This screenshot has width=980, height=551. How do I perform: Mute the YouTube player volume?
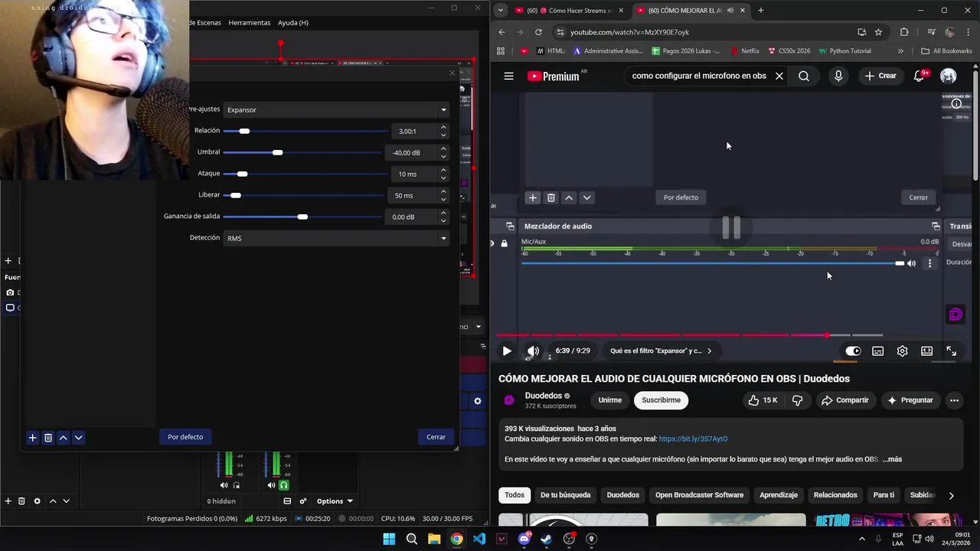pyautogui.click(x=533, y=351)
